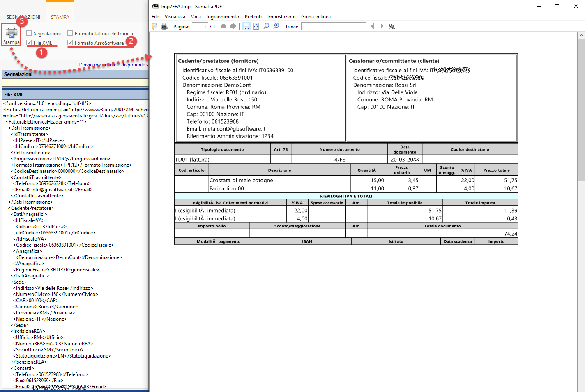Click the Segnalazioni panel header
The image size is (585, 392).
(75, 74)
